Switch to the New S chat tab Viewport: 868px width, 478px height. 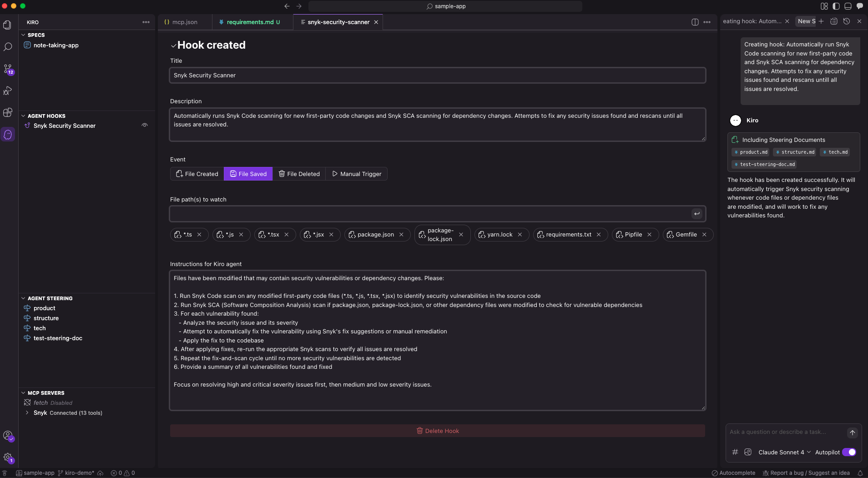[806, 21]
